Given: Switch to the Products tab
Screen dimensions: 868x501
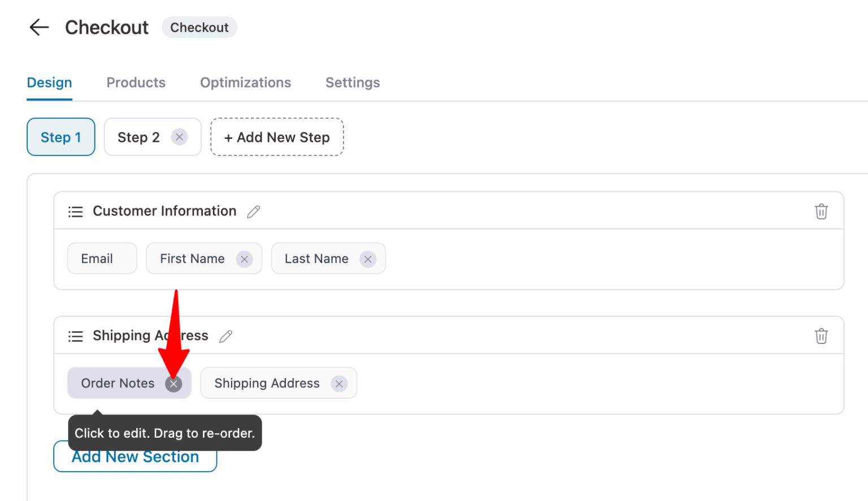Looking at the screenshot, I should [x=136, y=82].
